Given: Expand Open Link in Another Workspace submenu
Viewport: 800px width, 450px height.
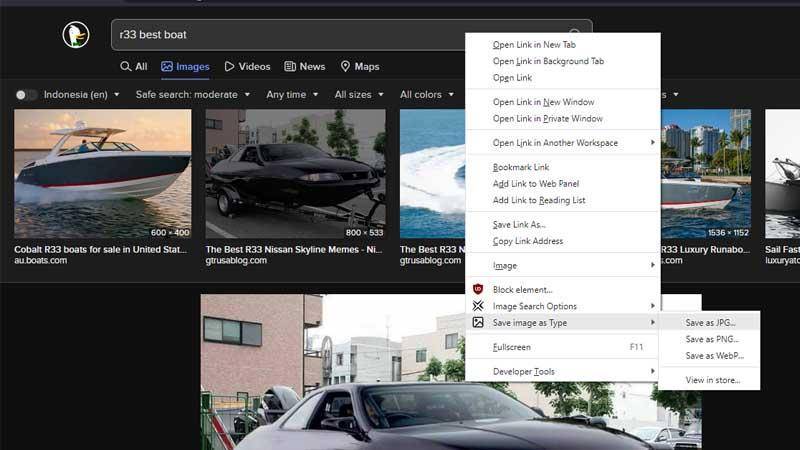Looking at the screenshot, I should tap(563, 143).
